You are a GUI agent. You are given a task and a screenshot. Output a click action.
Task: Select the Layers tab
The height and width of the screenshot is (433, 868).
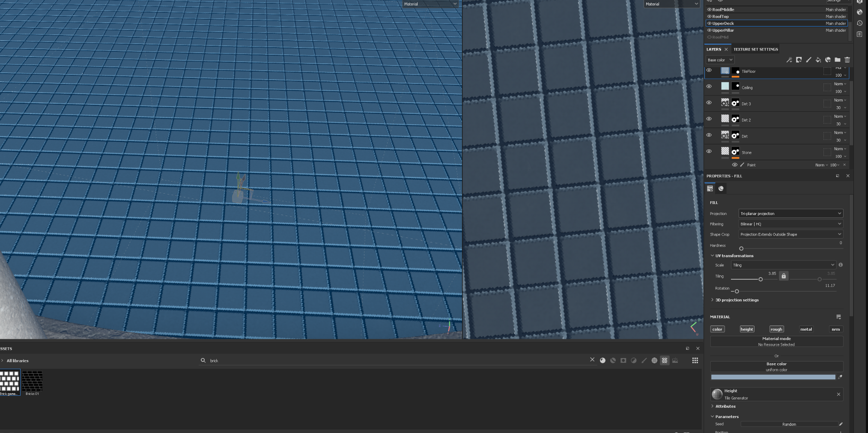[x=714, y=49]
